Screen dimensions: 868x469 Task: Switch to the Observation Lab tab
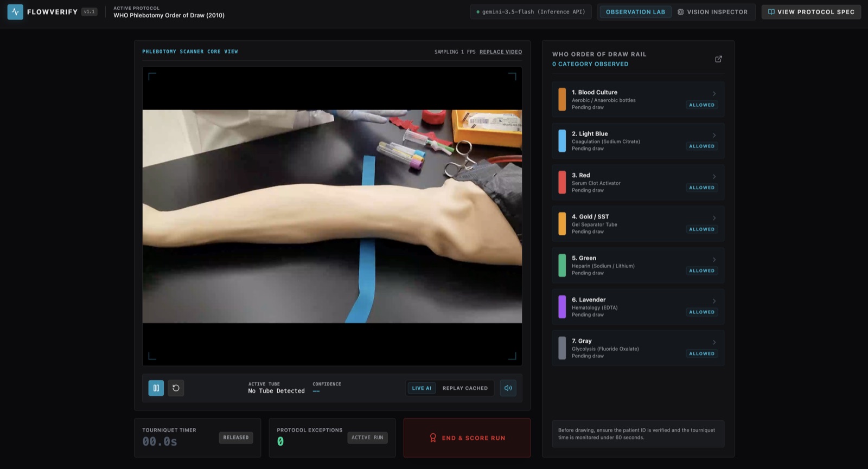[635, 12]
